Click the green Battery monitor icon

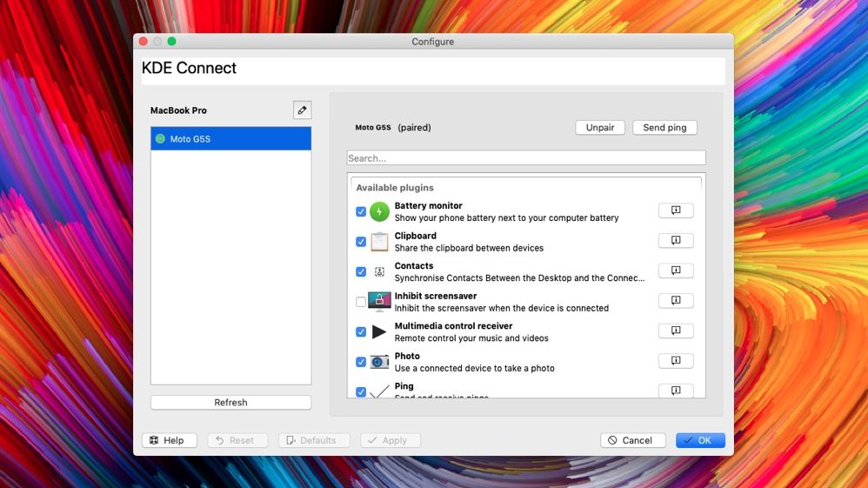[x=379, y=211]
